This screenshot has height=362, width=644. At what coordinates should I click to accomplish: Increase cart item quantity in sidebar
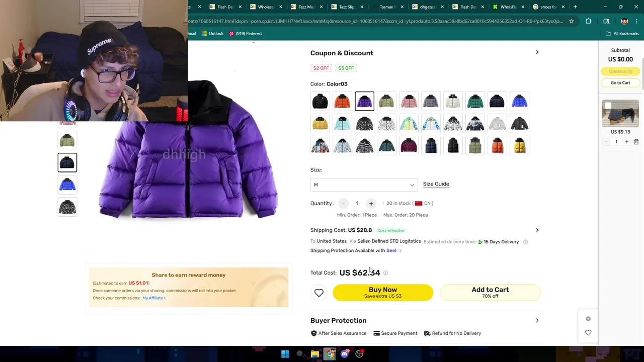(x=626, y=142)
